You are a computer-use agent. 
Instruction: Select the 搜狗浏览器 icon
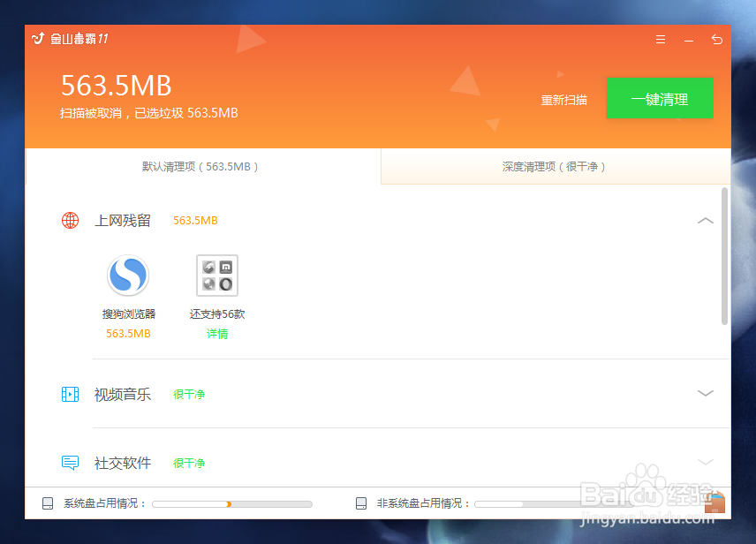click(x=128, y=275)
